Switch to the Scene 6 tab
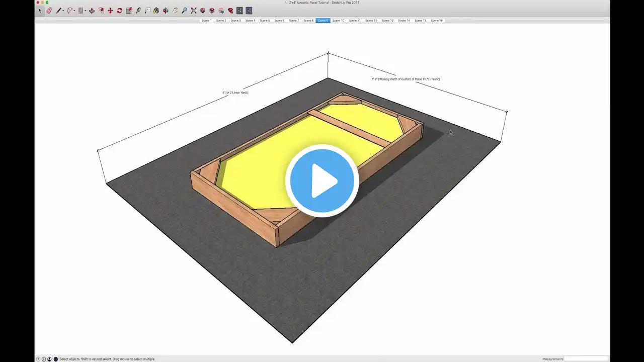The width and height of the screenshot is (644, 362). [x=279, y=21]
